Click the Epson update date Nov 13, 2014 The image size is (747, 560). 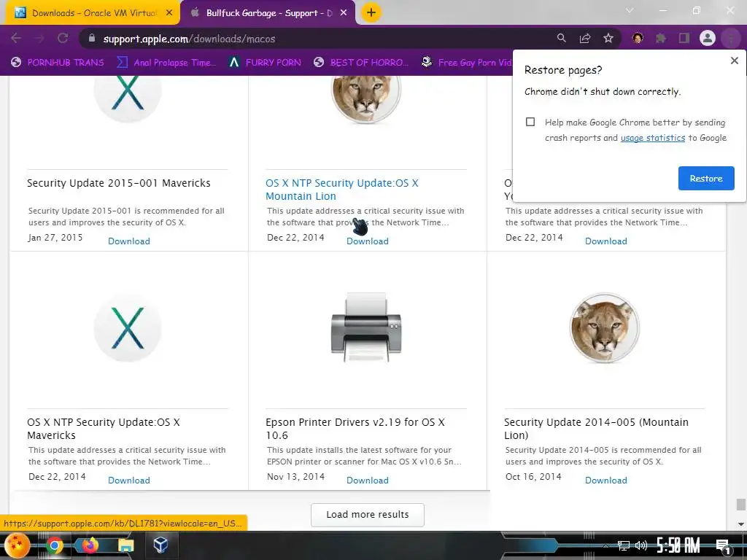(295, 476)
